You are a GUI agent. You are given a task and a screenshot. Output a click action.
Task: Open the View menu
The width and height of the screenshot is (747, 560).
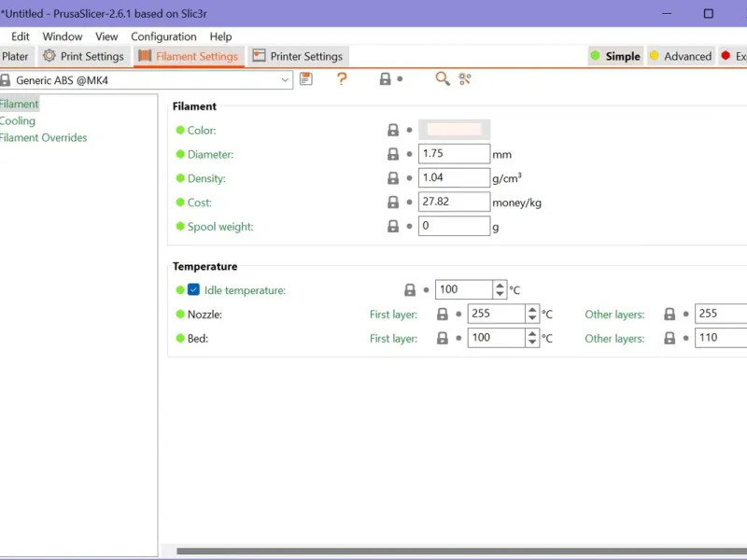click(x=106, y=36)
